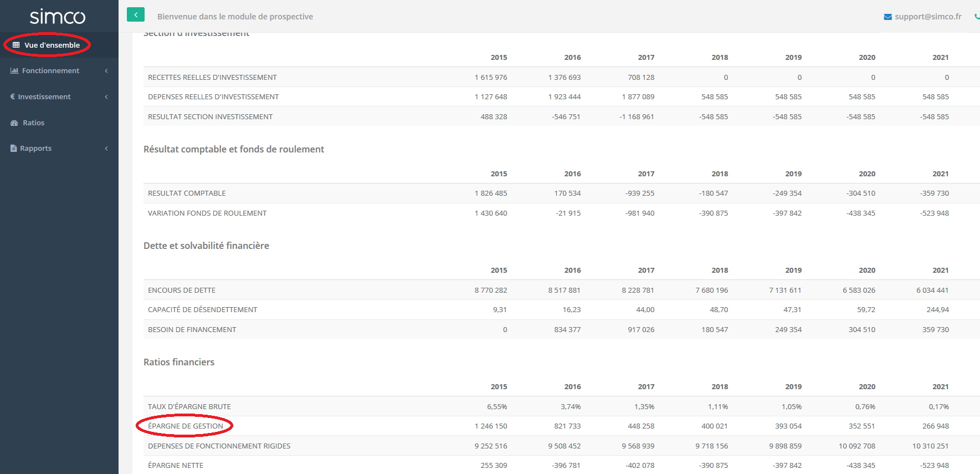
Task: Click the green phone icon in header
Action: pos(977,17)
